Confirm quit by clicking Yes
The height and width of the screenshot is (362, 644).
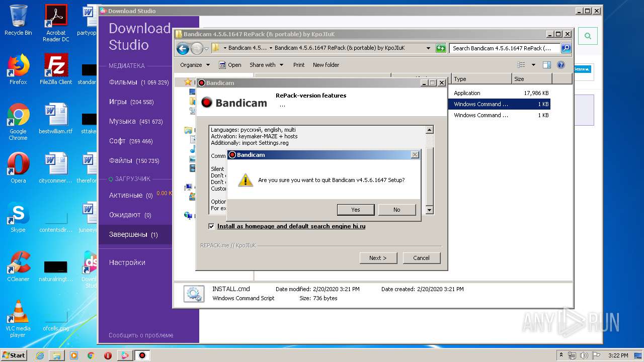(x=356, y=210)
